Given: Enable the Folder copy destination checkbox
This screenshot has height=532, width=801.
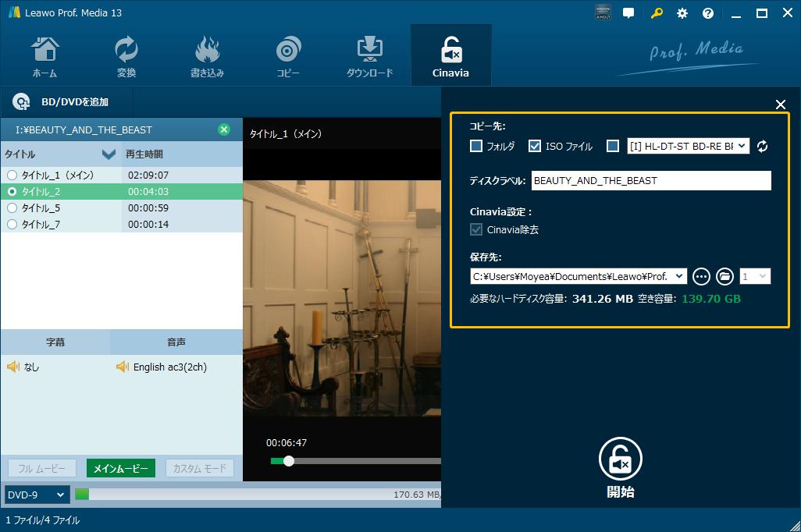Looking at the screenshot, I should 476,146.
